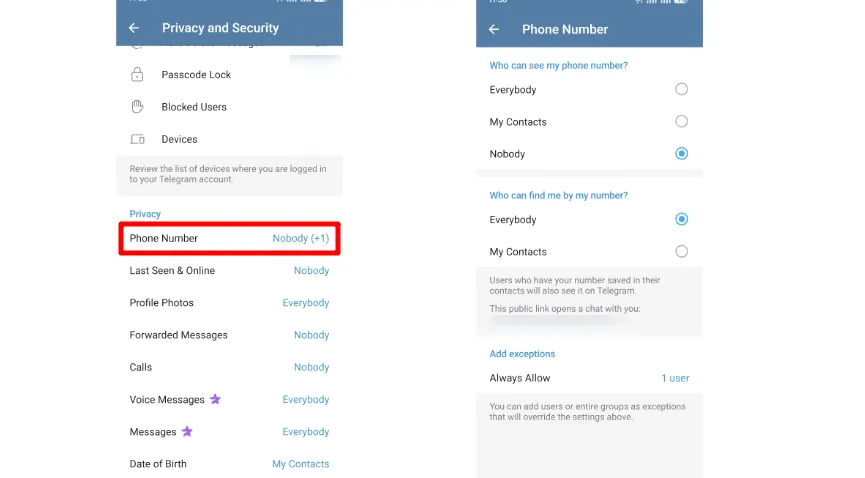Open Forwarded Messages privacy setting
Image resolution: width=865 pixels, height=478 pixels.
(x=229, y=335)
